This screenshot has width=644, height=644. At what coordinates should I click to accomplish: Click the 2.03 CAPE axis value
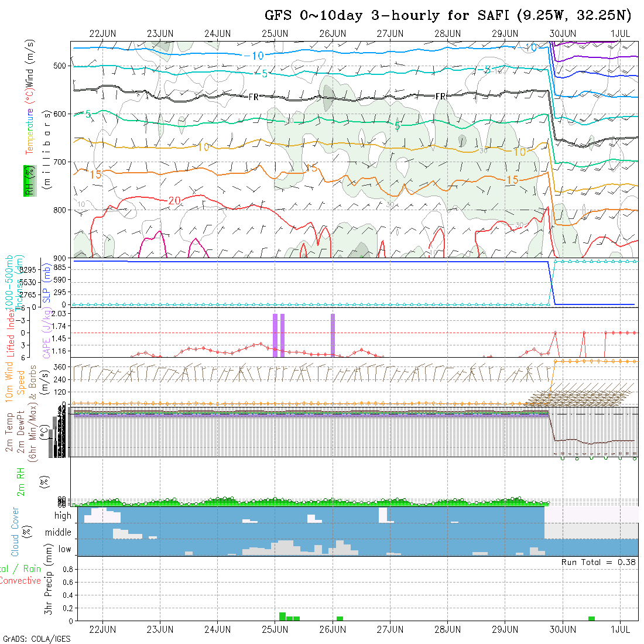[x=59, y=314]
